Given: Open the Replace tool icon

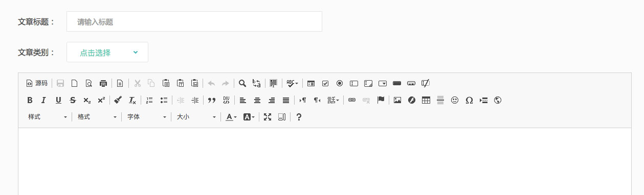Looking at the screenshot, I should click(x=257, y=83).
